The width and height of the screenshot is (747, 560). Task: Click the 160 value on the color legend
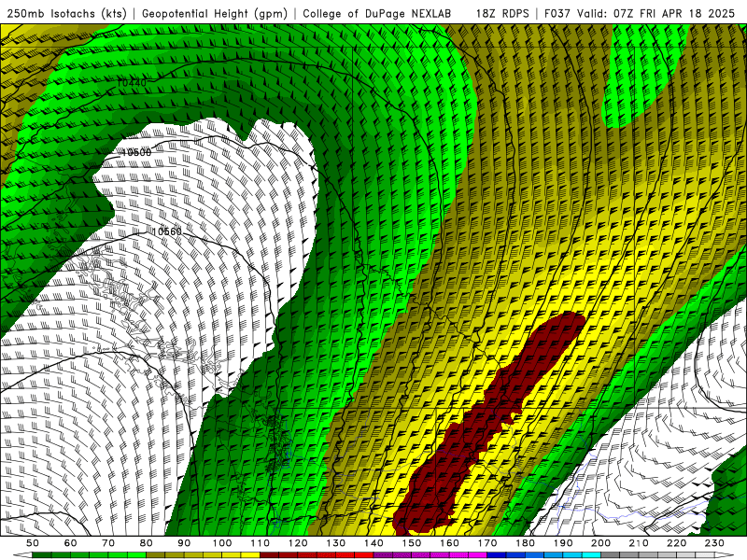pyautogui.click(x=449, y=543)
